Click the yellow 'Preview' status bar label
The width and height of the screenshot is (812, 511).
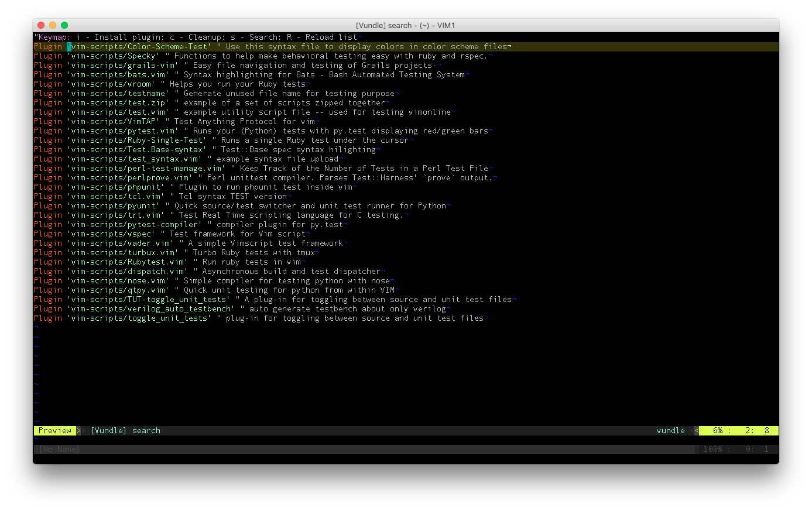click(x=55, y=431)
